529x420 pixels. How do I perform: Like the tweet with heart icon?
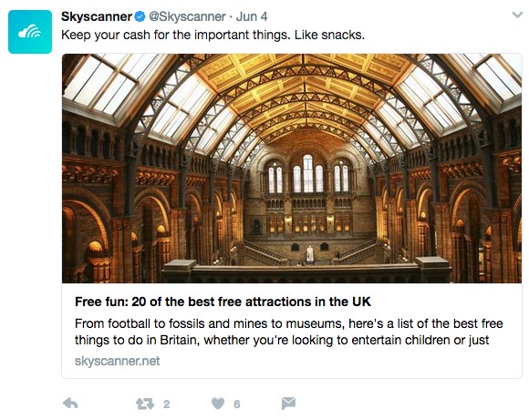click(218, 404)
